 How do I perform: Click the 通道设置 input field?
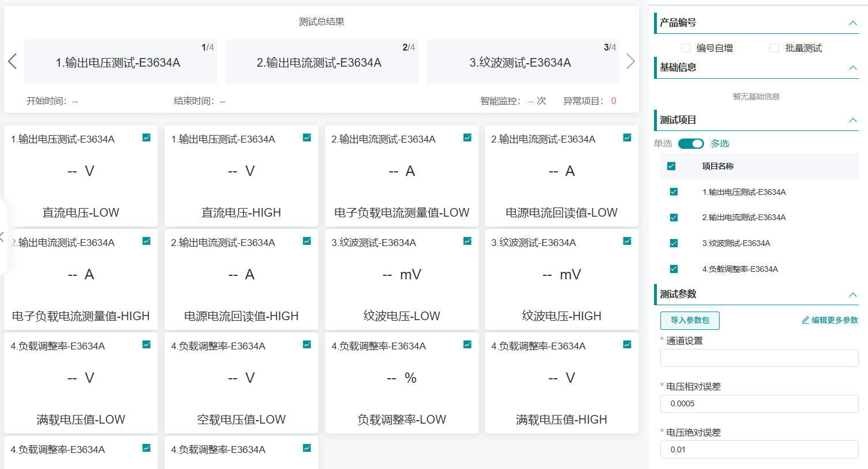(759, 357)
